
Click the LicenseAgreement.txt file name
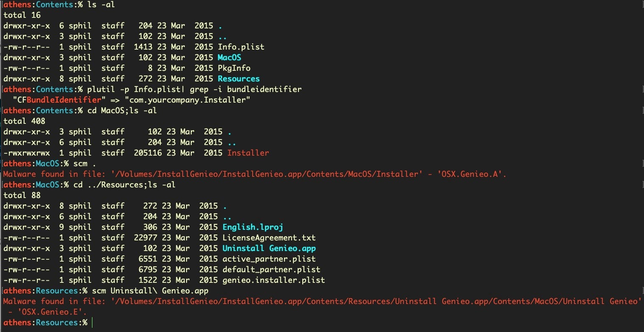(269, 237)
